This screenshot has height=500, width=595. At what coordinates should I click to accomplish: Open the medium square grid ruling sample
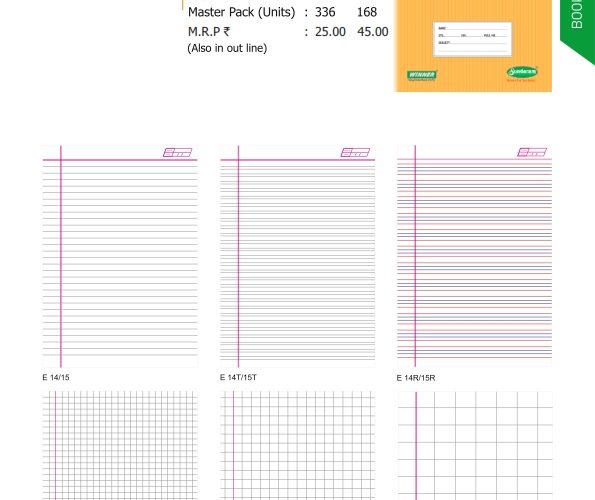[x=298, y=446]
